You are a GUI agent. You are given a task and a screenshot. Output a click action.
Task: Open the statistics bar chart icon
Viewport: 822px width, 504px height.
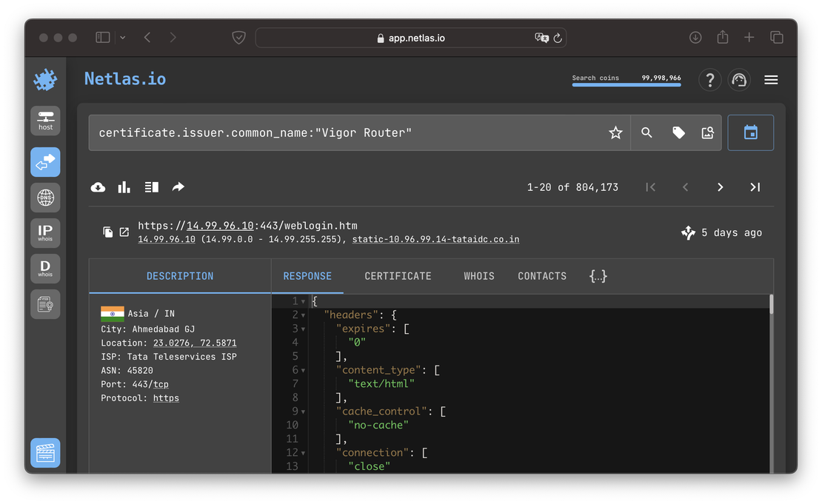(x=124, y=187)
